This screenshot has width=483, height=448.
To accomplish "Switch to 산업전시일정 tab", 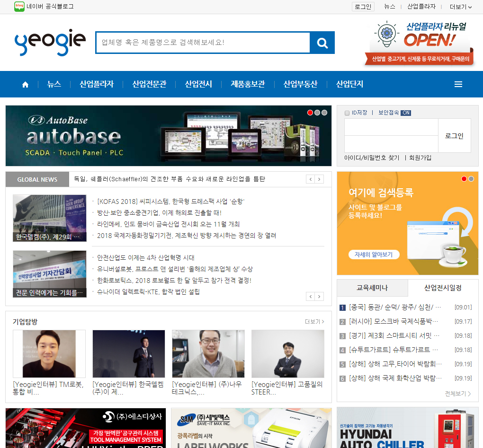I will [443, 288].
